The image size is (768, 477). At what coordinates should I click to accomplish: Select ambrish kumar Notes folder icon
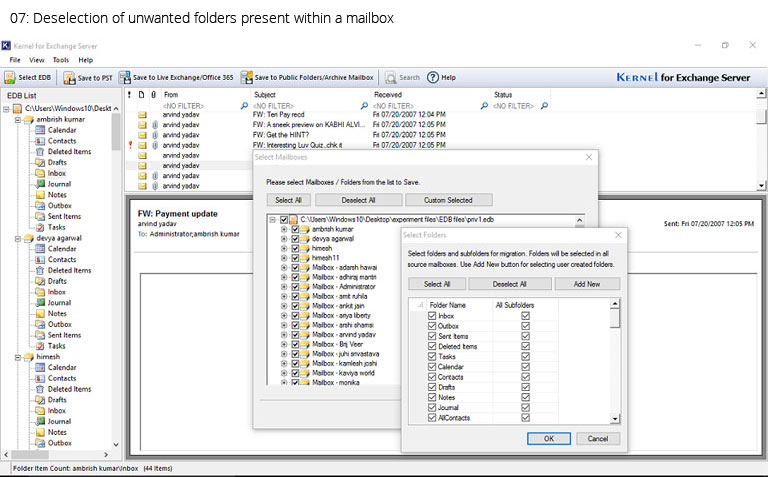point(40,195)
